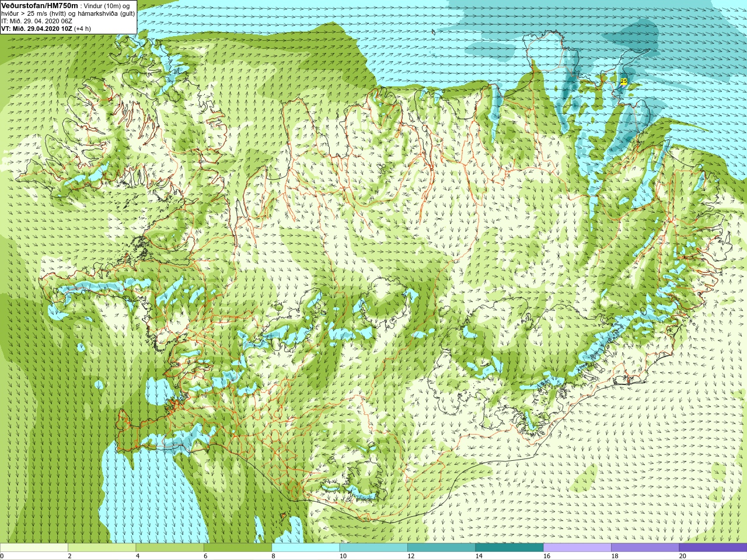Image resolution: width=747 pixels, height=560 pixels.
Task: Select the dark teal 14–16 legend swatch
Action: pyautogui.click(x=509, y=548)
